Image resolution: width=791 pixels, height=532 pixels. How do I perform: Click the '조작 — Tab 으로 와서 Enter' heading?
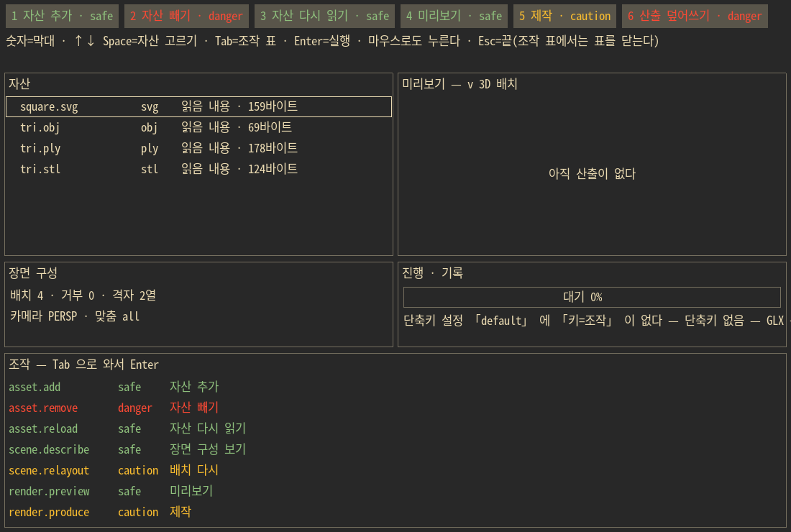pos(83,364)
